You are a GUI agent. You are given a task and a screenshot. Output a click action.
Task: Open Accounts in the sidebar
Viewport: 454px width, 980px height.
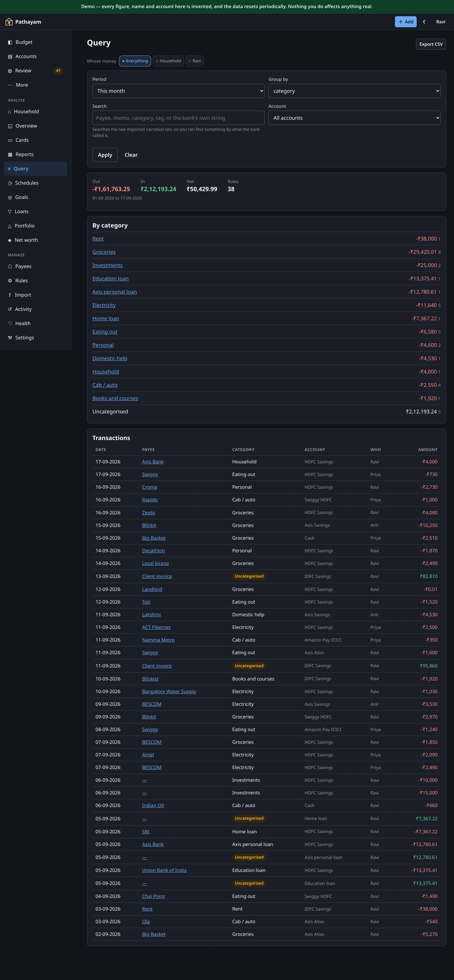pyautogui.click(x=35, y=56)
